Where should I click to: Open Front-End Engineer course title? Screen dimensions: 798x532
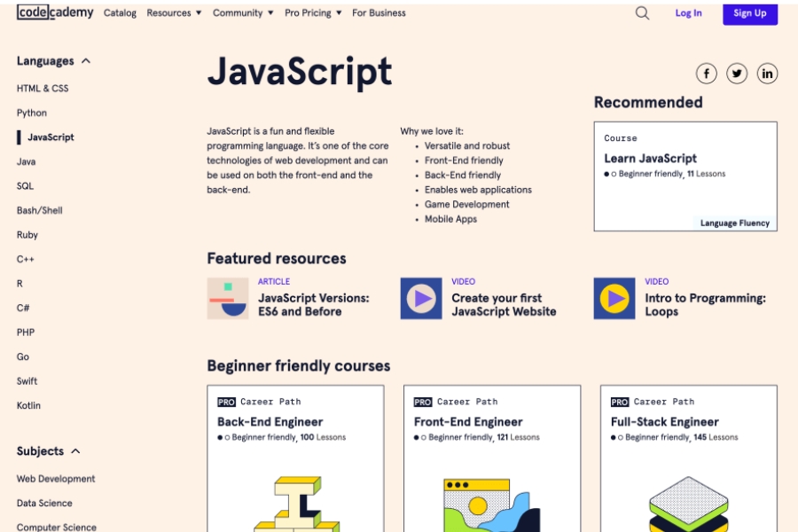click(x=467, y=422)
